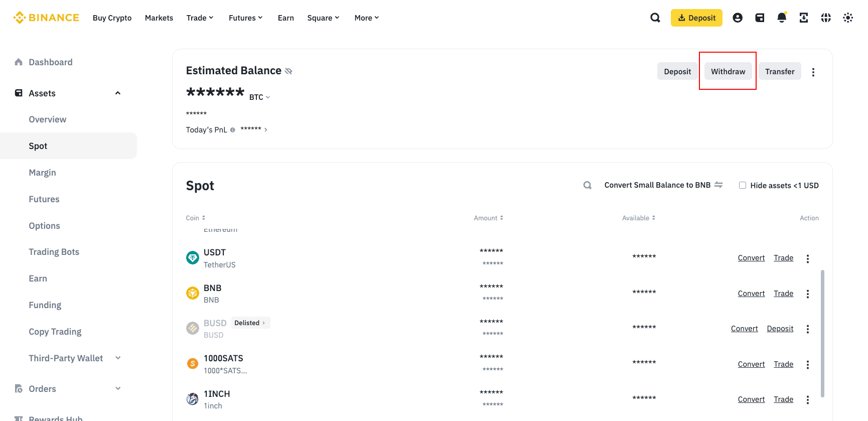Open USDT row more actions menu
868x421 pixels.
click(808, 258)
